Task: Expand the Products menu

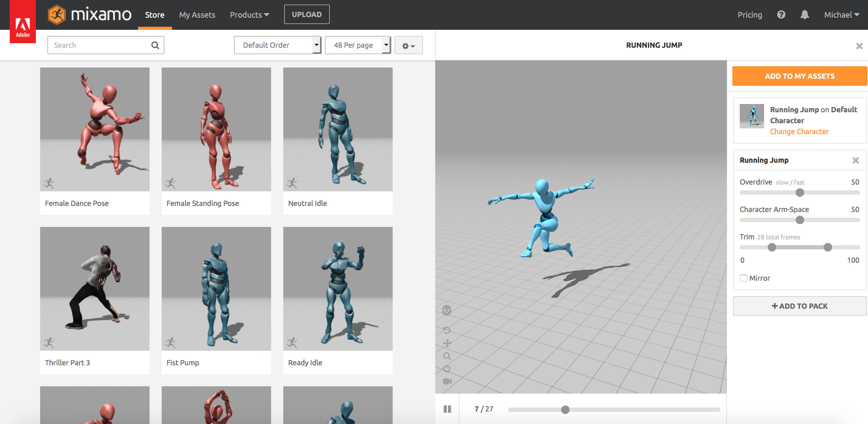Action: tap(249, 15)
